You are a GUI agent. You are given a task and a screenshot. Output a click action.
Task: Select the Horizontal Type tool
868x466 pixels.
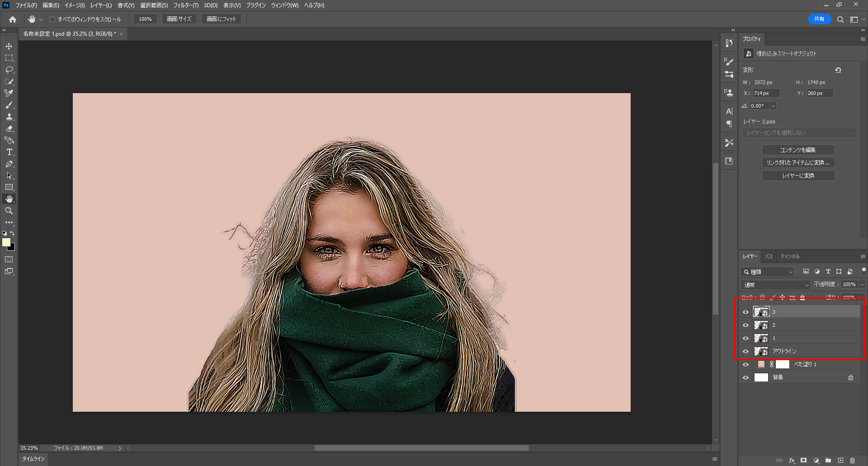pos(9,152)
